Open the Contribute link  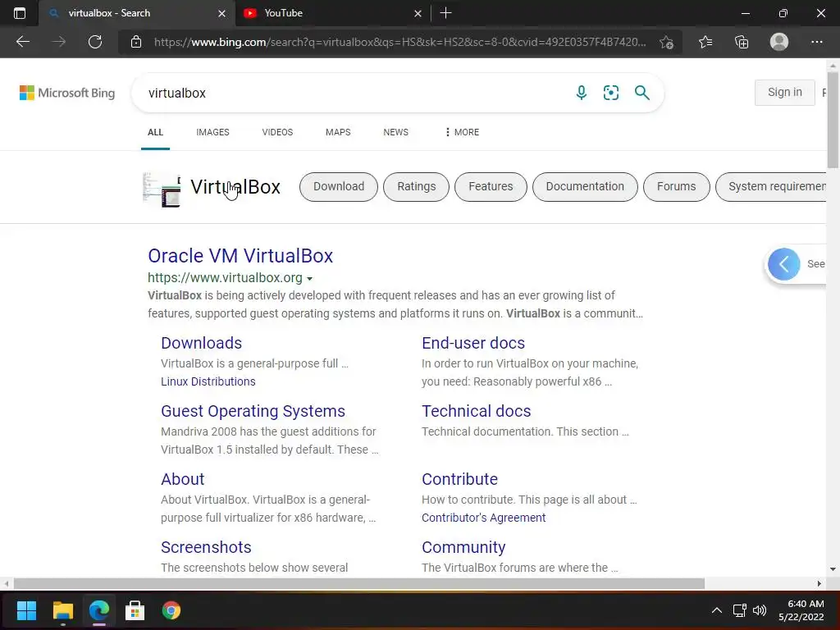pos(459,479)
